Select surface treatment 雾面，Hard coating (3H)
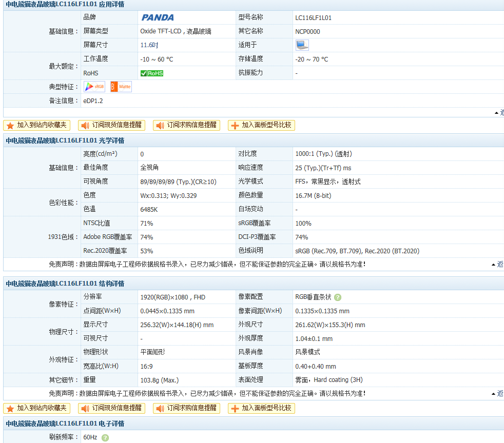Viewport: 504px width, 443px height. [329, 380]
